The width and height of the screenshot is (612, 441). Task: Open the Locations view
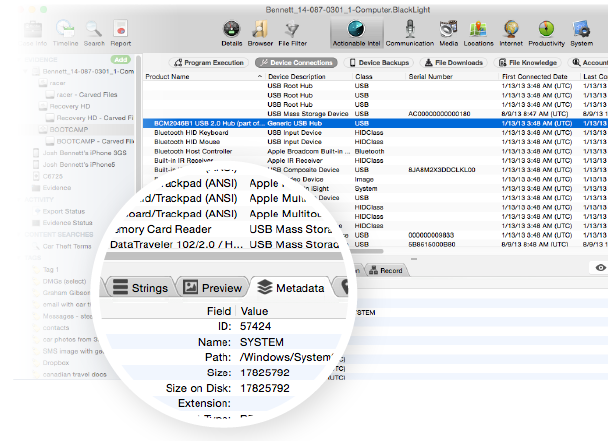tap(479, 34)
